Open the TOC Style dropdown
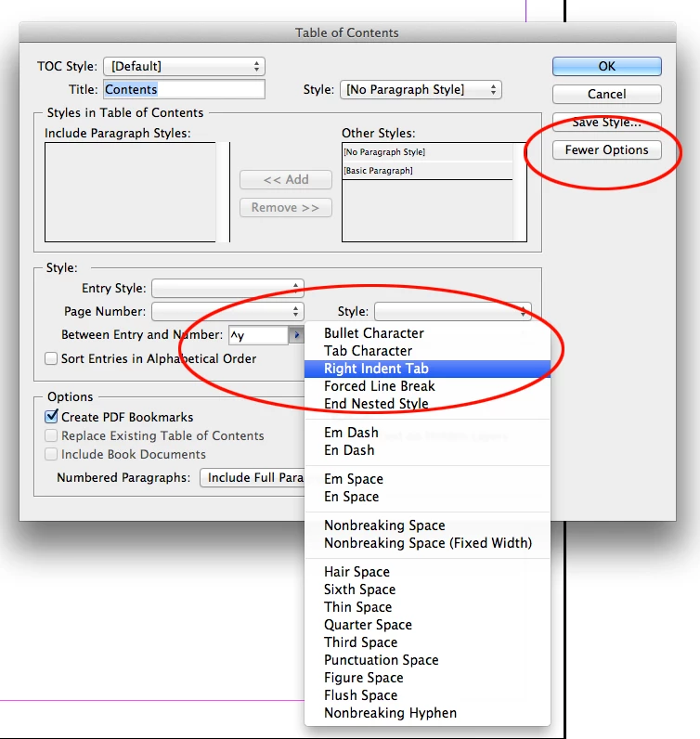 pyautogui.click(x=185, y=67)
